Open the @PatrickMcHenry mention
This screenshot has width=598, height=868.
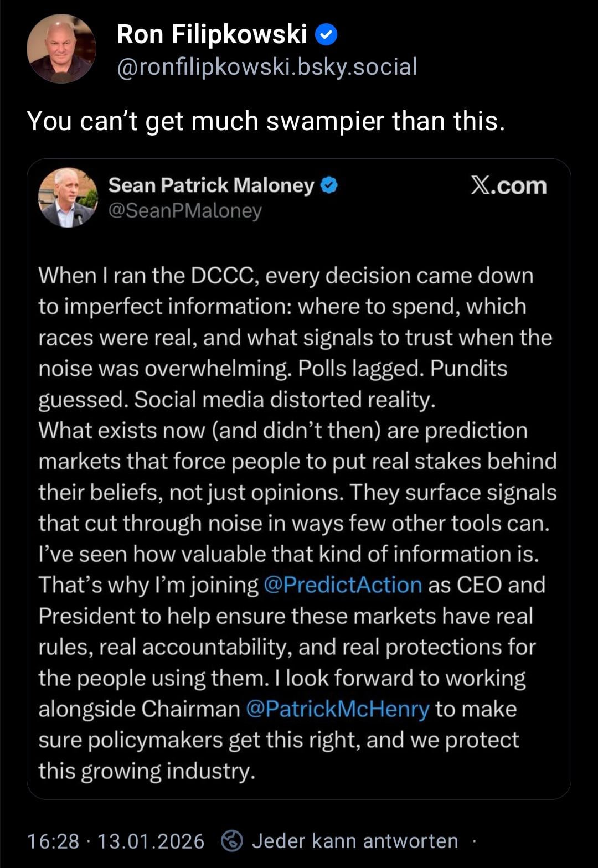click(337, 709)
